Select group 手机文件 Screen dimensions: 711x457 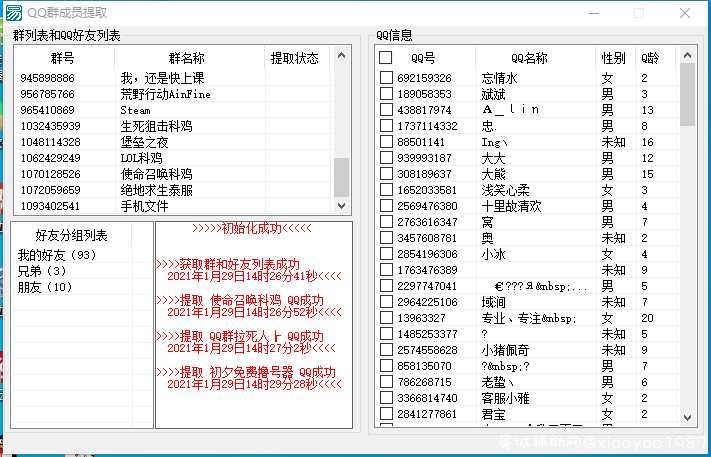pos(144,206)
